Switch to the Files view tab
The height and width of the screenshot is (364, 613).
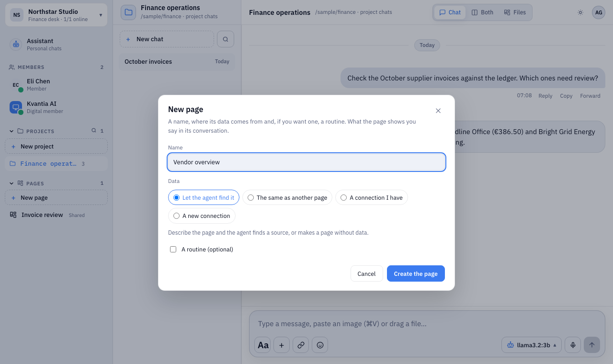(x=515, y=12)
